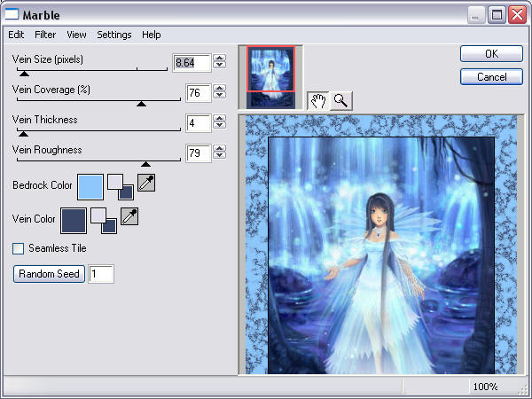This screenshot has height=399, width=532.
Task: Click the Vein Roughness value field
Action: tap(199, 153)
